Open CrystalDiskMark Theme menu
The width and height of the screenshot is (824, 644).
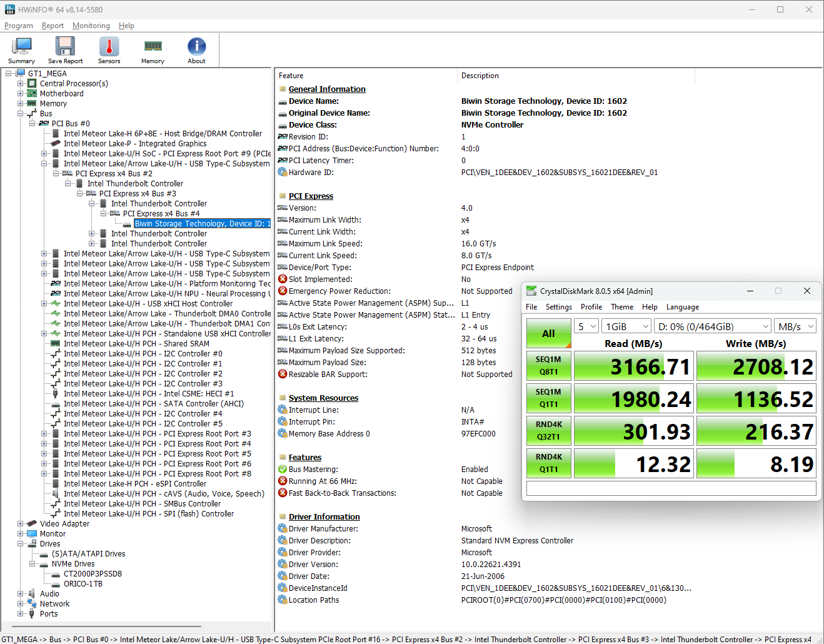pyautogui.click(x=622, y=307)
